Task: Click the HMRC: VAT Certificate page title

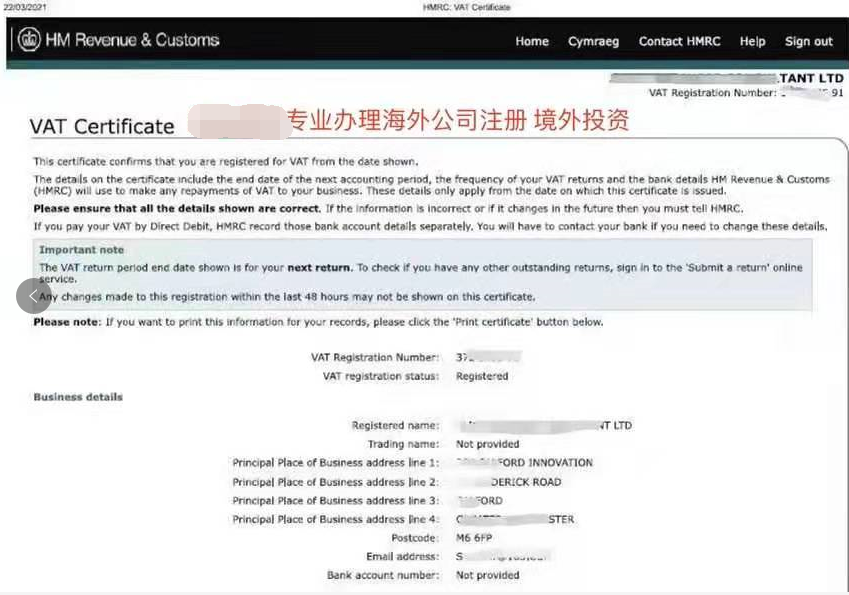Action: 466,7
